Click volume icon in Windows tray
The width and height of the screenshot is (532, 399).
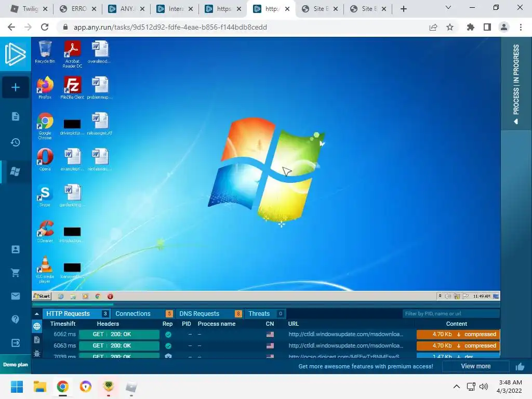[x=484, y=387]
